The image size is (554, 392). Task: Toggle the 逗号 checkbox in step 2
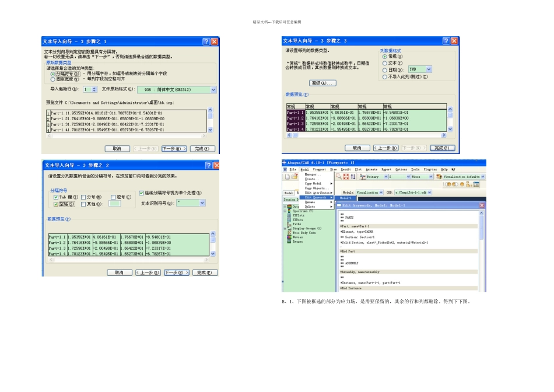coord(113,197)
